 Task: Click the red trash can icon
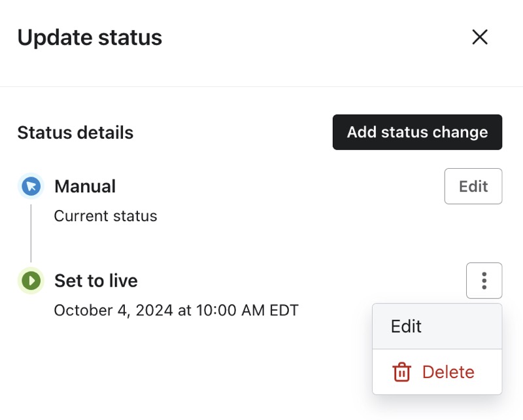pyautogui.click(x=401, y=372)
